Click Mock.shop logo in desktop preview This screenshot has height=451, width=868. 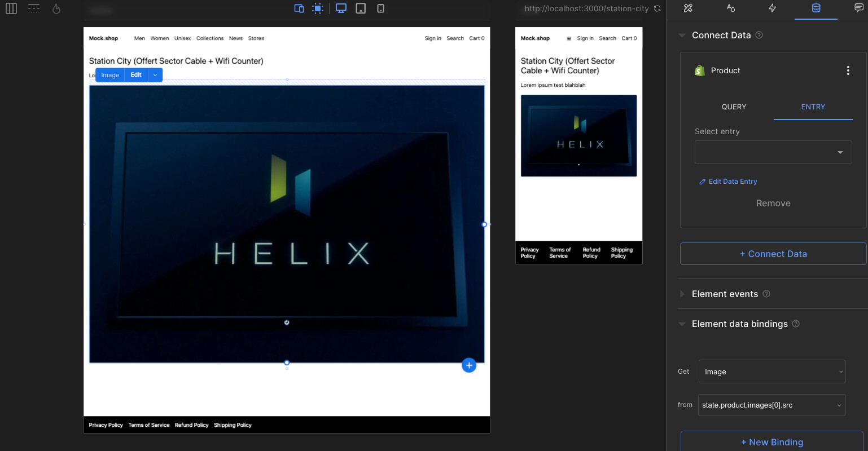pyautogui.click(x=103, y=38)
